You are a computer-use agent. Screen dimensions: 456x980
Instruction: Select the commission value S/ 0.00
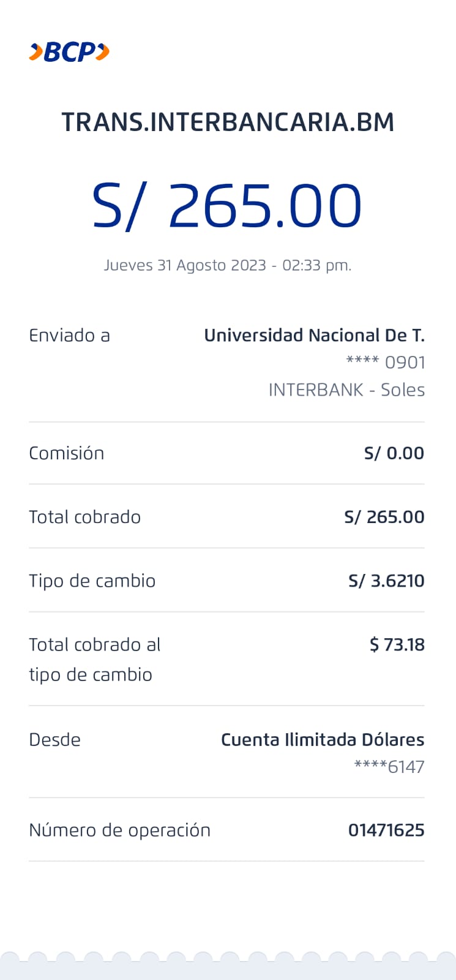394,453
